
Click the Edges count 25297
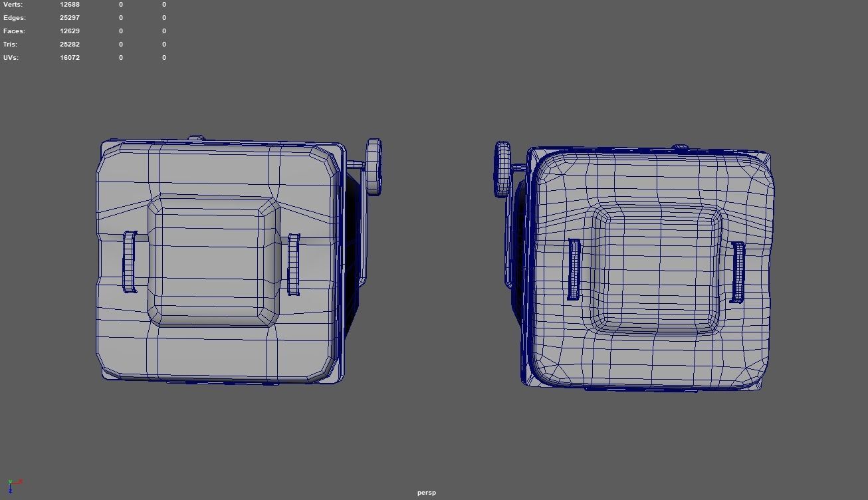click(70, 18)
